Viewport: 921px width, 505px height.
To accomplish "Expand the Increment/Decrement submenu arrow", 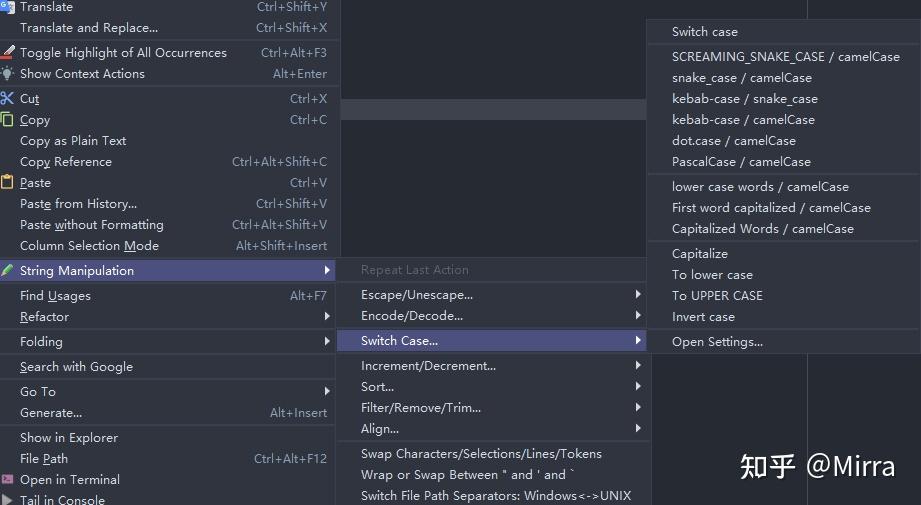I will pos(638,365).
